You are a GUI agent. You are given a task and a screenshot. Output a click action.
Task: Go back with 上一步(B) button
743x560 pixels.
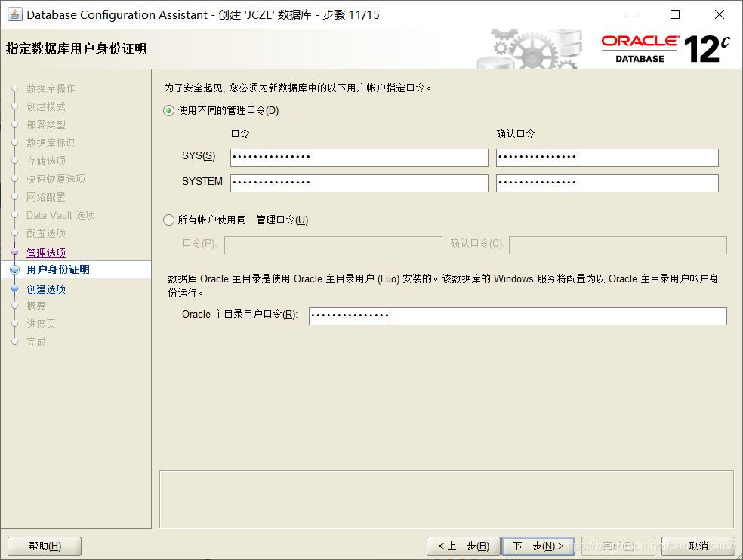pos(464,546)
